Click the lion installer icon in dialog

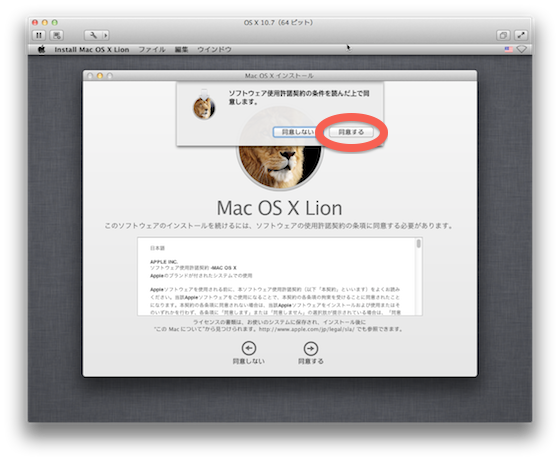tap(204, 106)
